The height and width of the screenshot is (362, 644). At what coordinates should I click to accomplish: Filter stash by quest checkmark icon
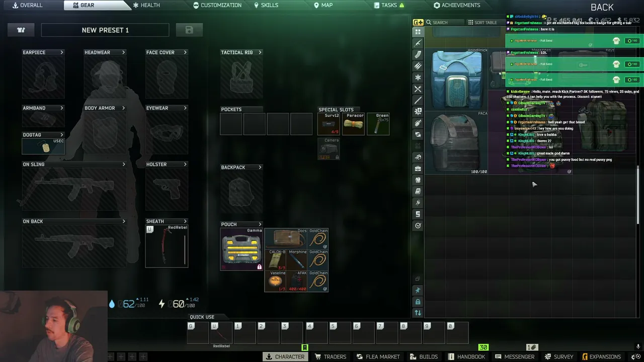pos(418,226)
